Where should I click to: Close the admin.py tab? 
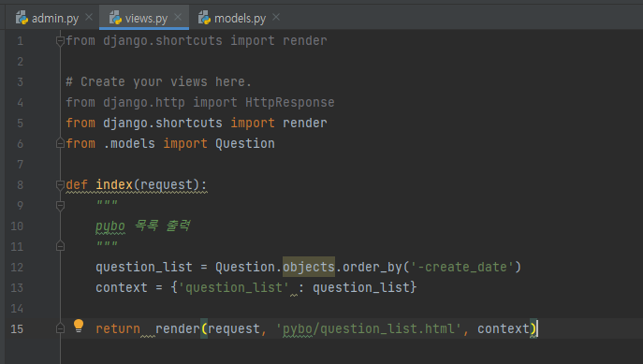click(89, 17)
